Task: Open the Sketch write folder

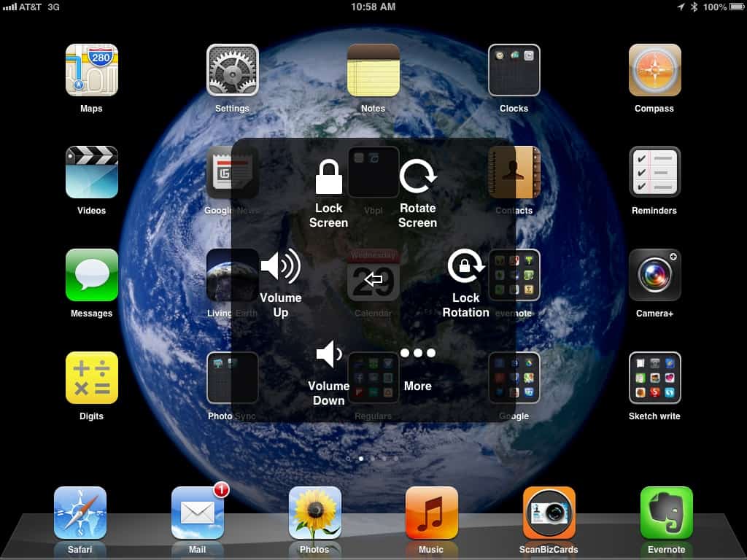Action: (x=654, y=378)
